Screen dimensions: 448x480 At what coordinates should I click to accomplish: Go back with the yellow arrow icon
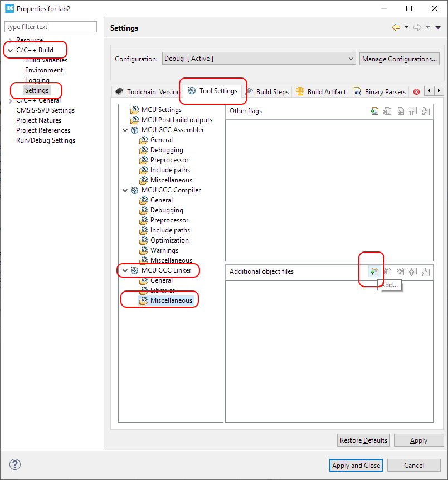396,27
